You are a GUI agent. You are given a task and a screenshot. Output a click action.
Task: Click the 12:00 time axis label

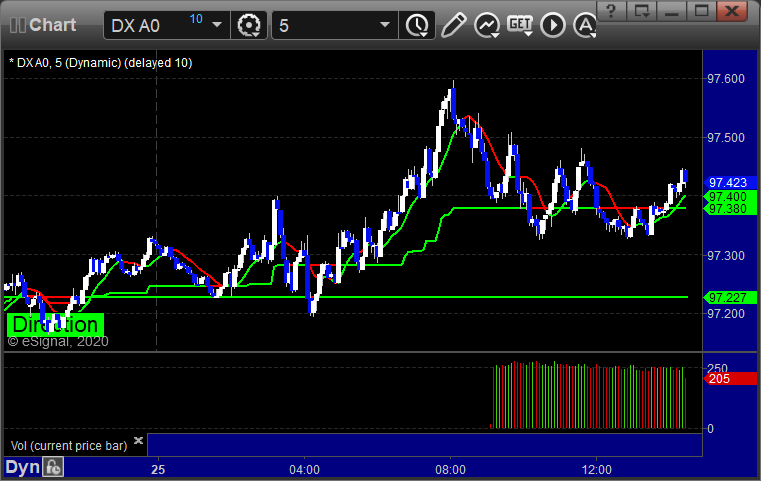pos(596,470)
